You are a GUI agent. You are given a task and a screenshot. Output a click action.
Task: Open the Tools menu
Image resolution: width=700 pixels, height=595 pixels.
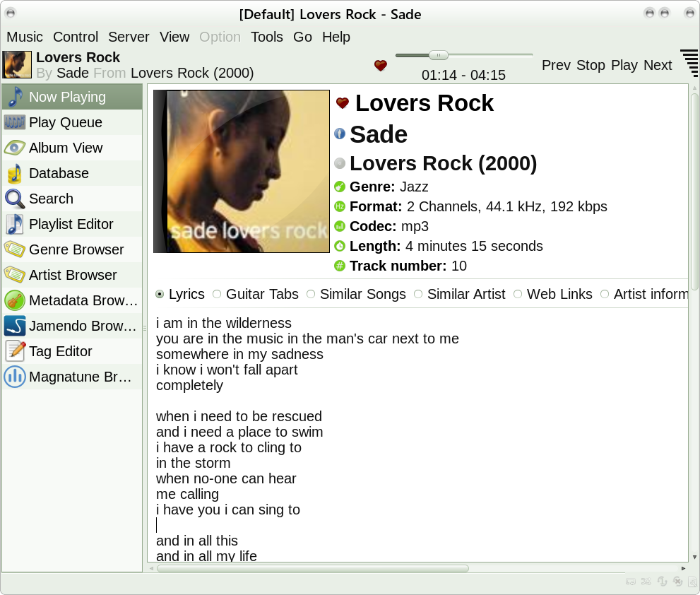point(266,37)
